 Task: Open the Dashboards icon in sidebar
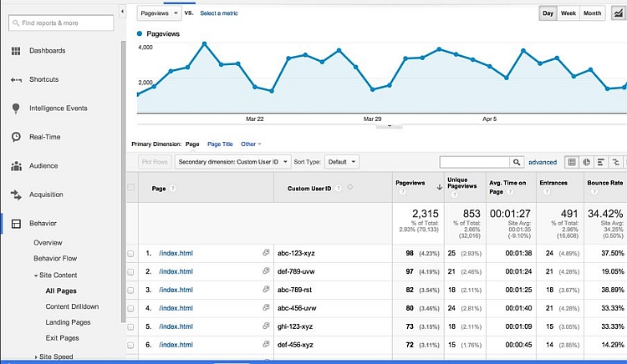pyautogui.click(x=16, y=51)
